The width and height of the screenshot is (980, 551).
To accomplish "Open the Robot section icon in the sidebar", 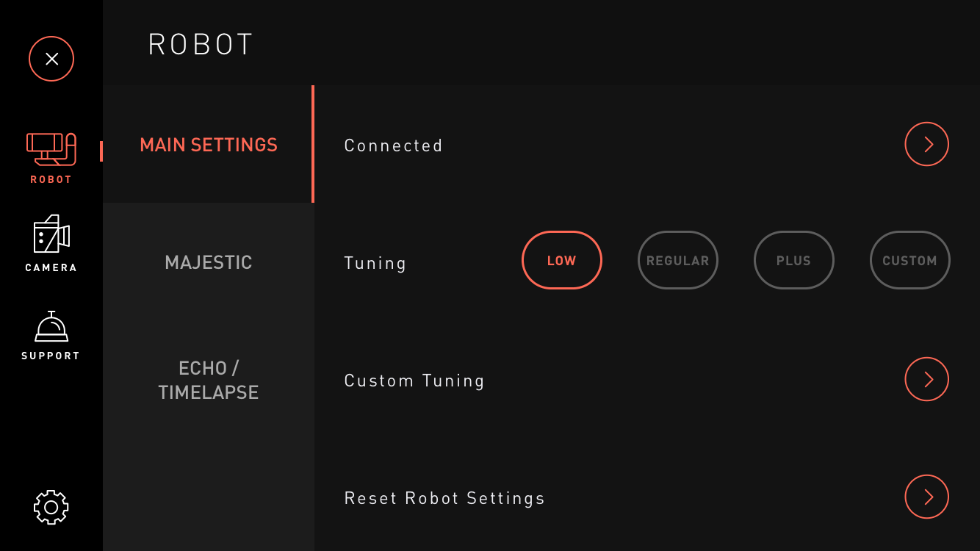I will pos(51,149).
